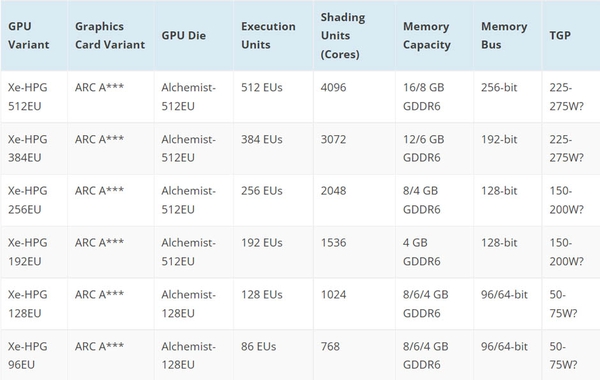This screenshot has width=600, height=380.
Task: Click the Graphics Card Variant header
Action: 110,36
